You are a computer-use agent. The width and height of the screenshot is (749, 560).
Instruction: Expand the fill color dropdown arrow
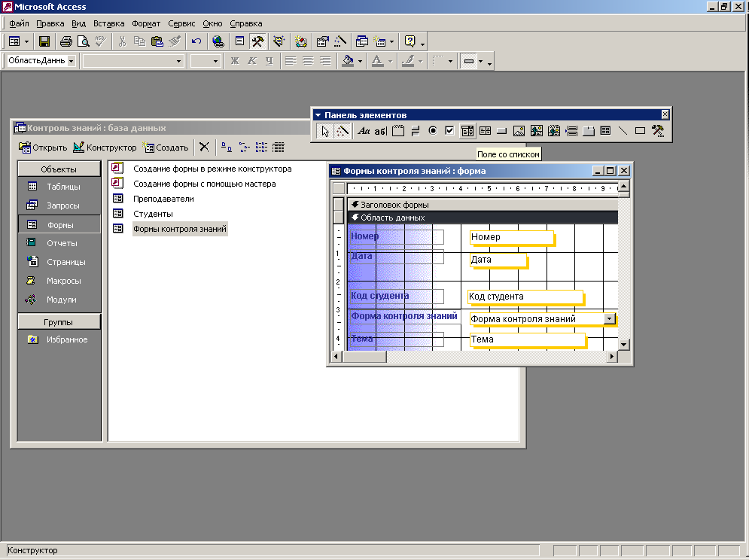pos(360,61)
